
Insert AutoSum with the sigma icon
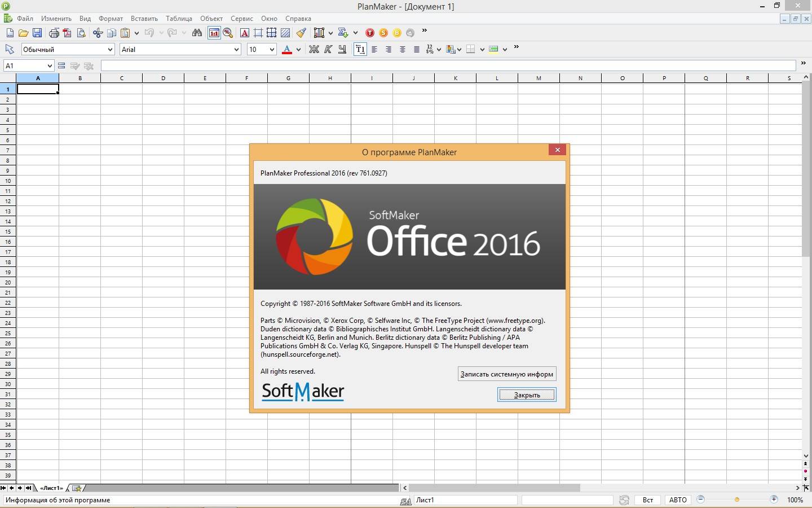(343, 33)
